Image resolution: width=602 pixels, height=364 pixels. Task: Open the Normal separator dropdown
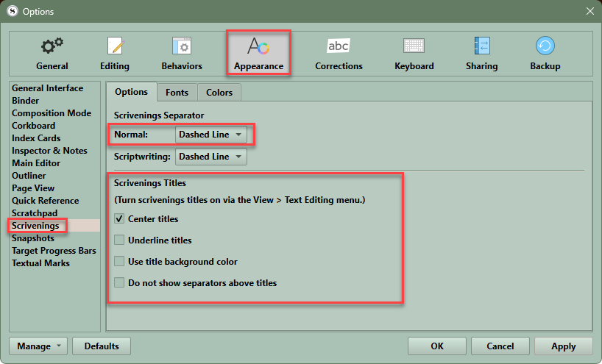tap(210, 135)
